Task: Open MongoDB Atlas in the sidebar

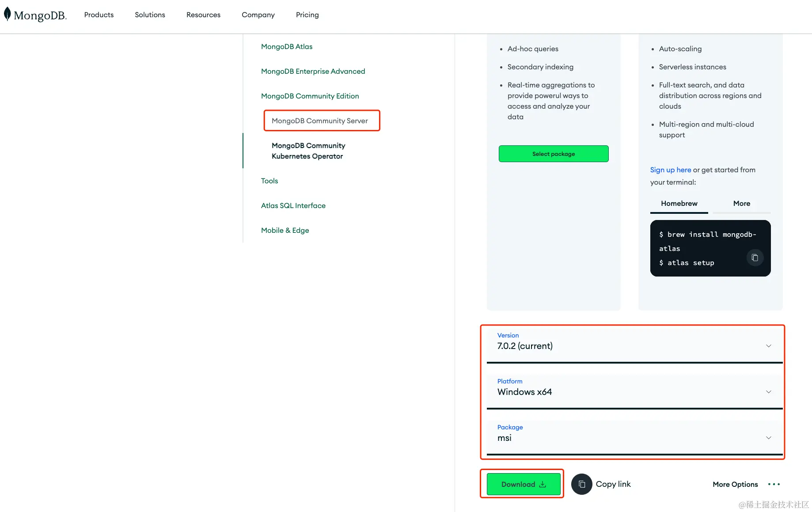Action: tap(287, 46)
